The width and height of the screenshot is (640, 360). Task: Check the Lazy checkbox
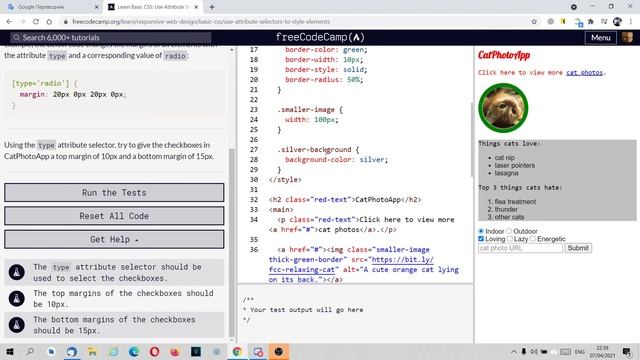(x=509, y=239)
